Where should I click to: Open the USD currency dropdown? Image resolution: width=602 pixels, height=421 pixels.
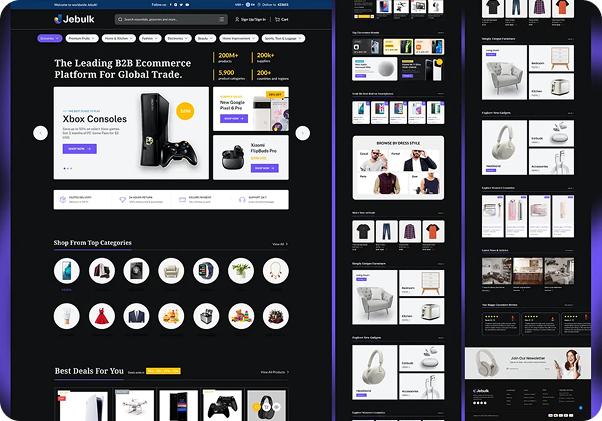pyautogui.click(x=239, y=5)
